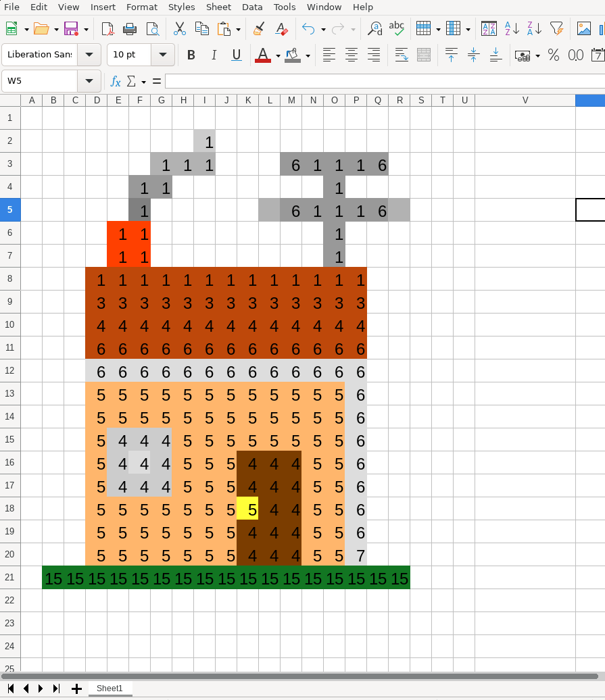This screenshot has width=605, height=700.
Task: Open Paste options dropdown arrow
Action: point(239,30)
